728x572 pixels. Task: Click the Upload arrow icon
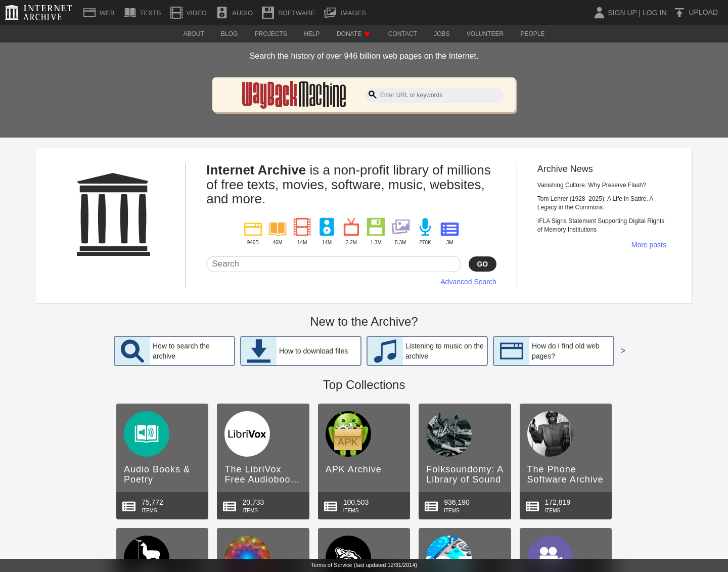(x=679, y=13)
